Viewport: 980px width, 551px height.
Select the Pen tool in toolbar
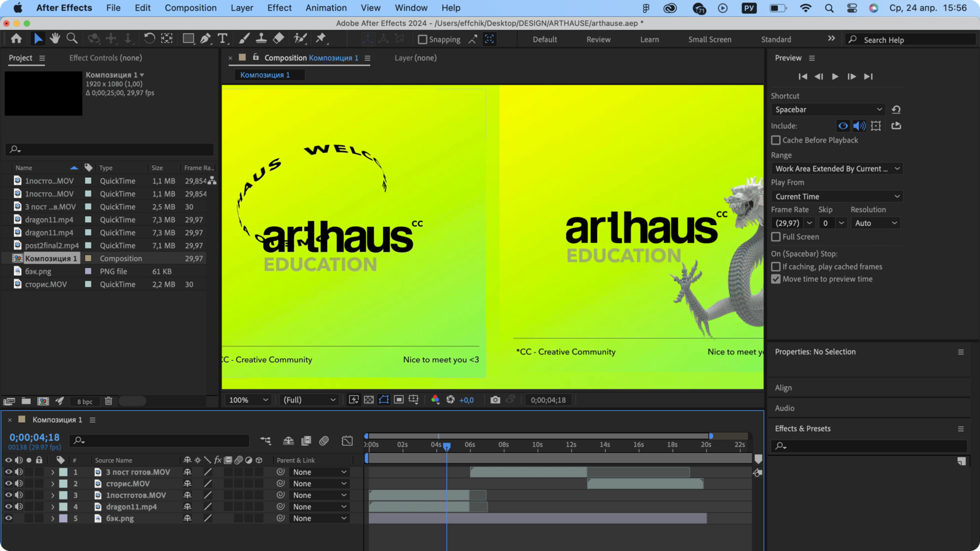coord(205,38)
